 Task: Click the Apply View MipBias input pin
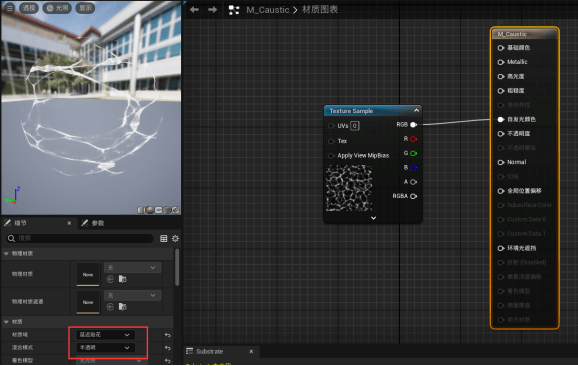tap(331, 156)
